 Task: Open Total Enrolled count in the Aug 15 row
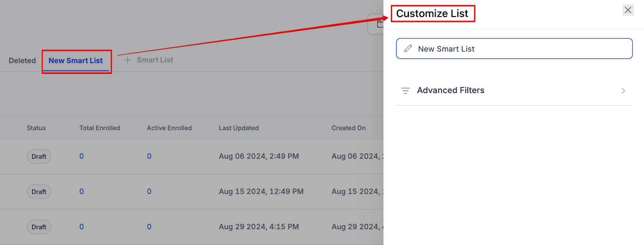point(82,191)
